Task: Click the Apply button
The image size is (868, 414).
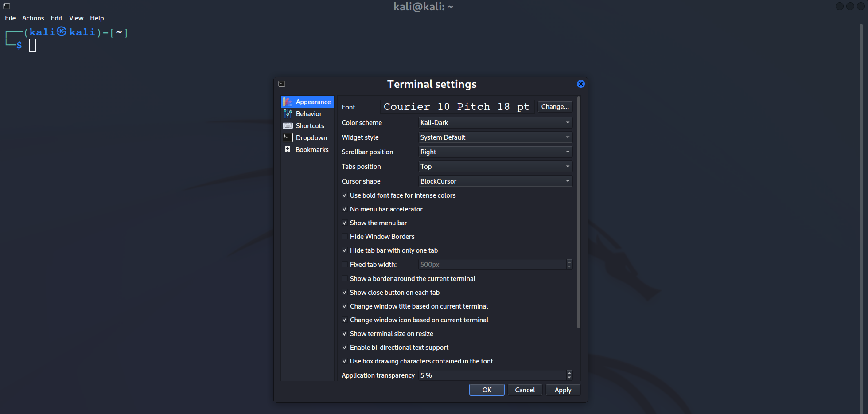Action: point(563,390)
